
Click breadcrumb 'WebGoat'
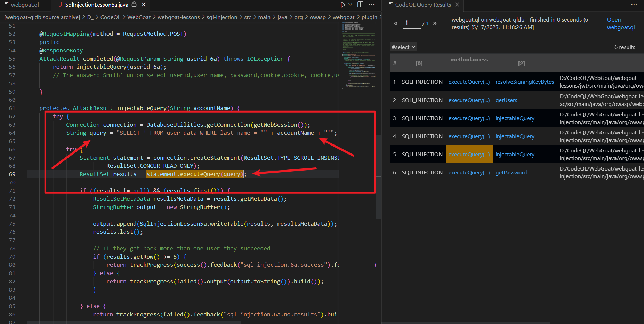[139, 17]
